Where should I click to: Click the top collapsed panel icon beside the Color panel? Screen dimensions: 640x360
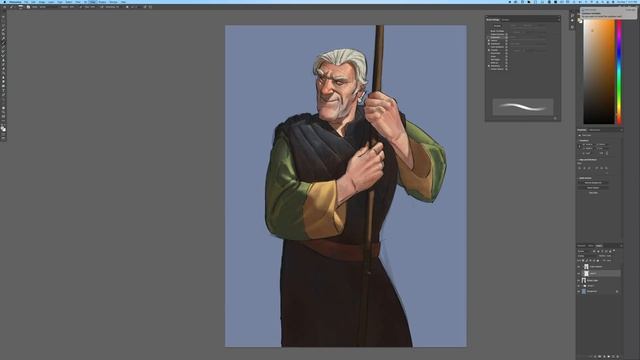tap(572, 15)
